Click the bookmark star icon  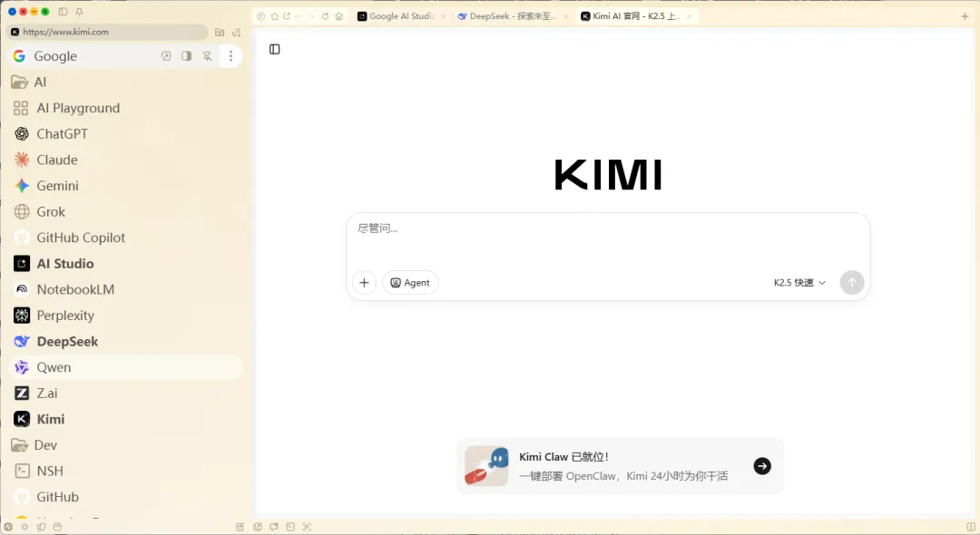(274, 16)
